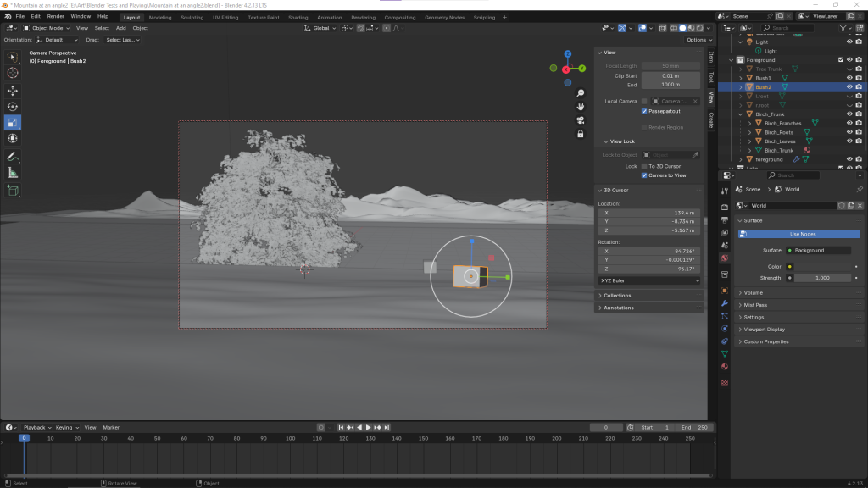Switch to the Modeling workspace tab
Screen dimensions: 868x488
click(160, 18)
